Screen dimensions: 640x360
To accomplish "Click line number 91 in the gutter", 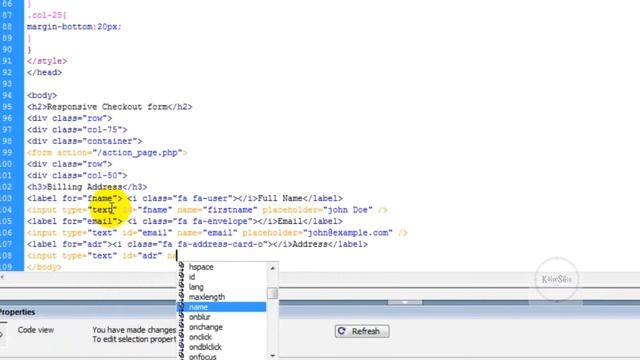I will point(7,61).
